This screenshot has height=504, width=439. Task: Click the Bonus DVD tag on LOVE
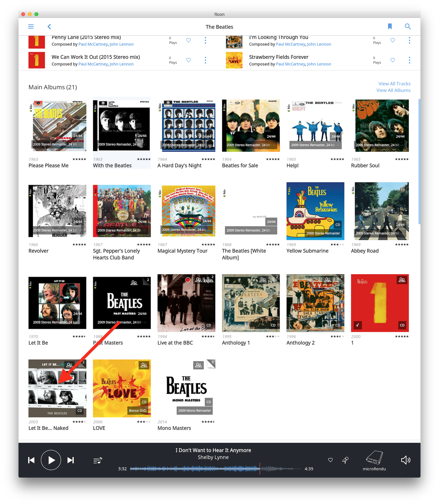pyautogui.click(x=138, y=411)
